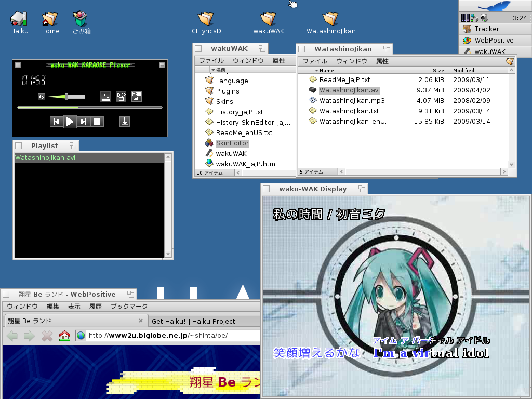The width and height of the screenshot is (532, 399).
Task: Select the wakuWAK application microphone icon
Action: point(209,153)
